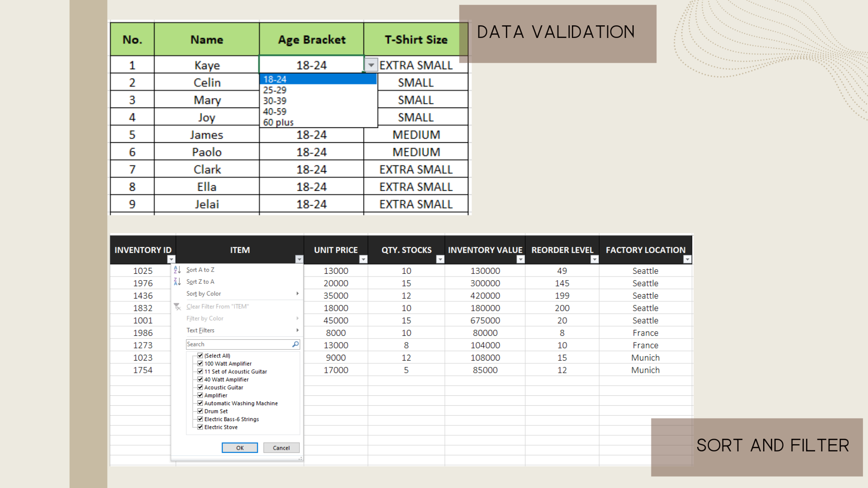Click the ITEM column header
The image size is (868, 488).
(x=240, y=250)
